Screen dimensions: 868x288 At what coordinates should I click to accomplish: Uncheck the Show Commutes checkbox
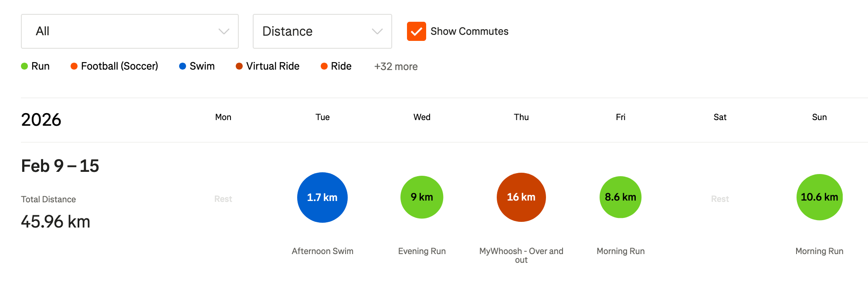pyautogui.click(x=416, y=31)
